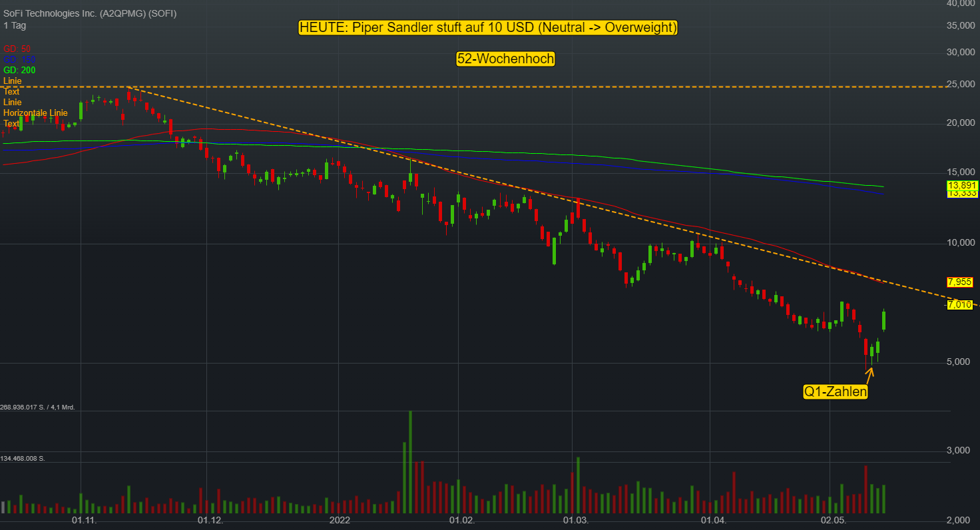Screen dimensions: 980x530
Task: Click the '1 Tag' timeframe label
Action: click(15, 25)
